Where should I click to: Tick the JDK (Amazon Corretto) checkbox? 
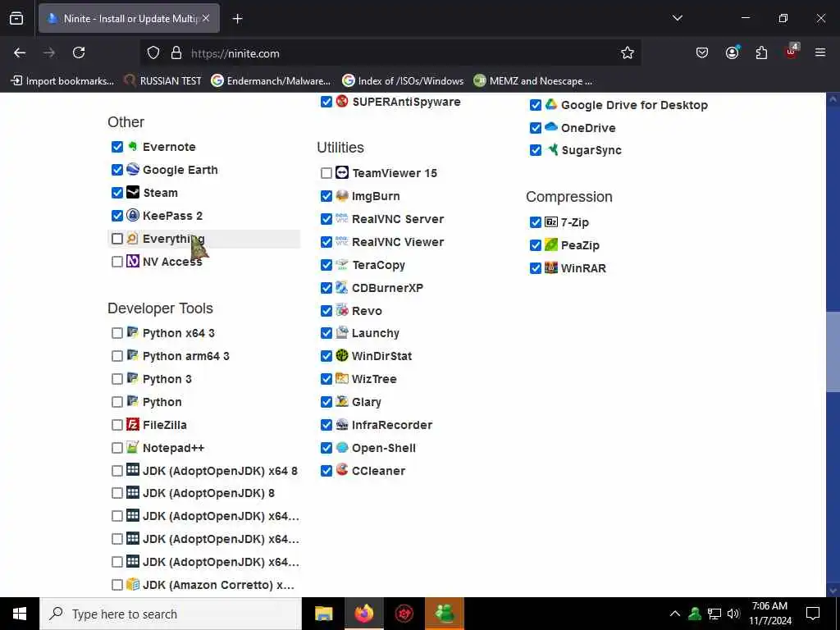click(117, 584)
